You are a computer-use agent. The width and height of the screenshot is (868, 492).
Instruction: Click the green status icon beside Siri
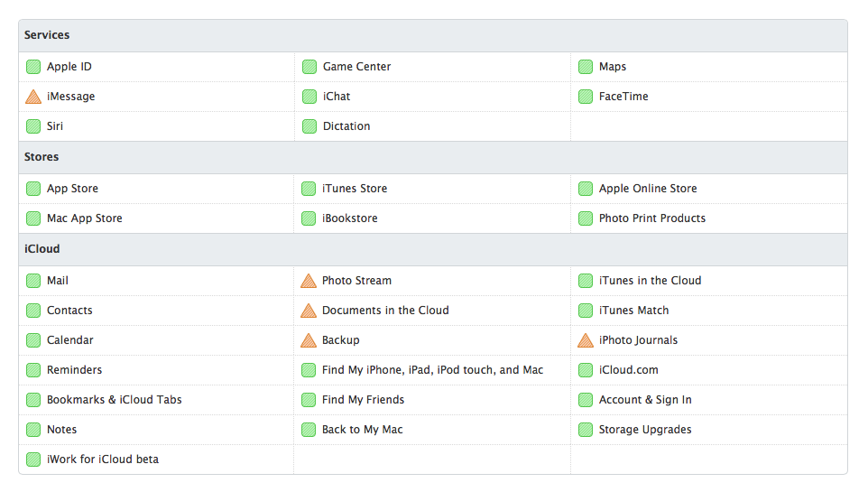tap(33, 126)
